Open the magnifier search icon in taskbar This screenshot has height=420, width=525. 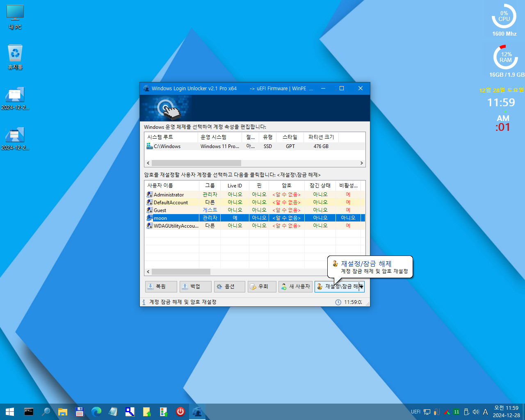46,412
